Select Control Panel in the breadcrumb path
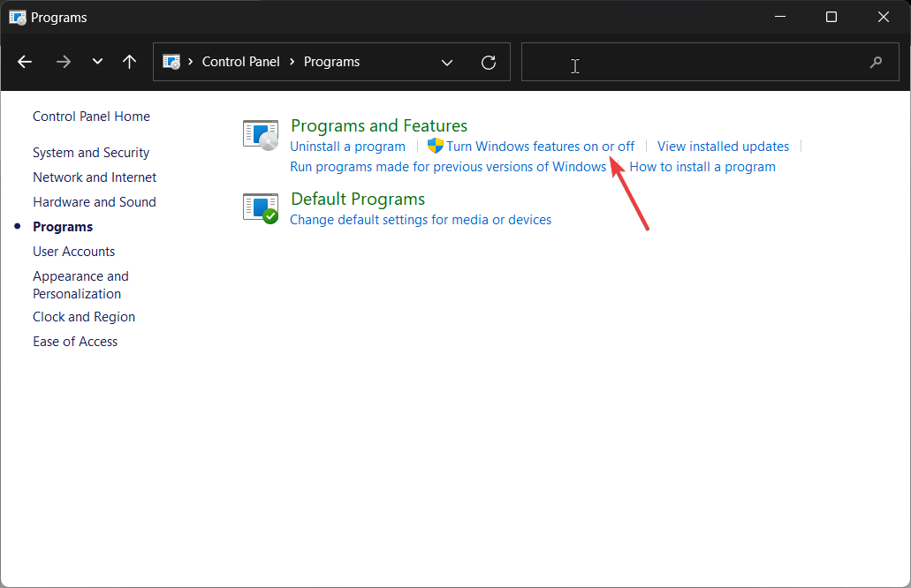This screenshot has height=588, width=911. (x=240, y=62)
